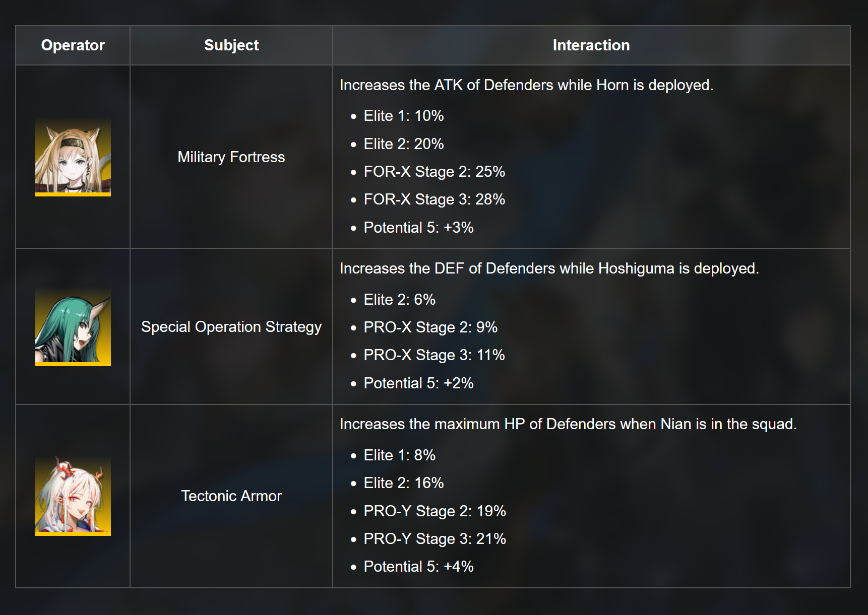
Task: Click the PRO-X Stage 3: 11% entry
Action: (x=435, y=355)
